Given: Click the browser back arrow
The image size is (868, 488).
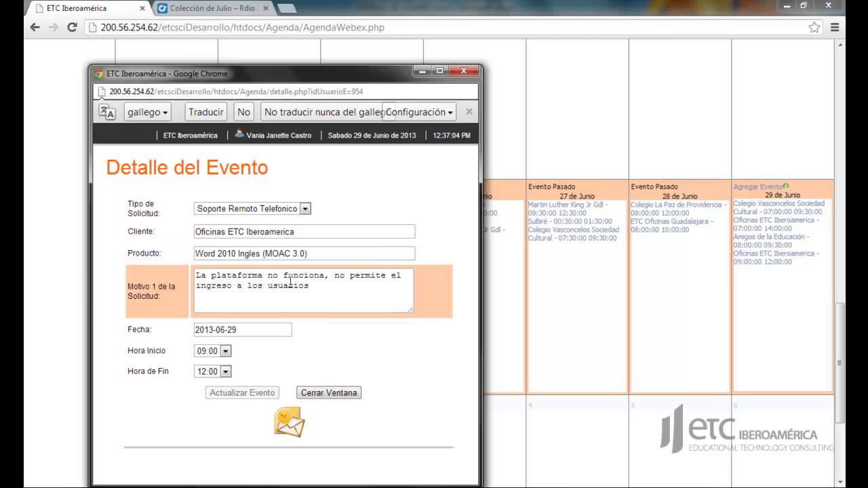Looking at the screenshot, I should point(35,28).
